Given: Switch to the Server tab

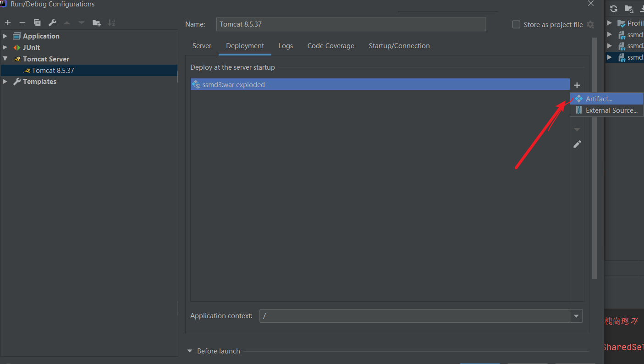Looking at the screenshot, I should 202,46.
